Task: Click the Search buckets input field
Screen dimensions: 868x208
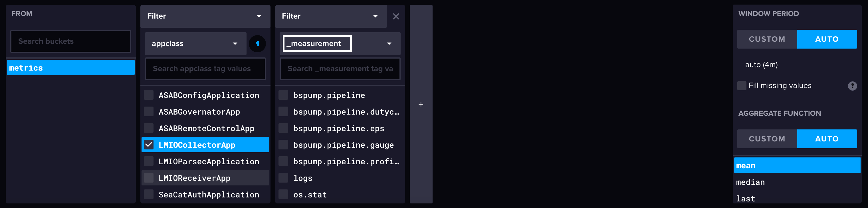Action: click(x=70, y=41)
